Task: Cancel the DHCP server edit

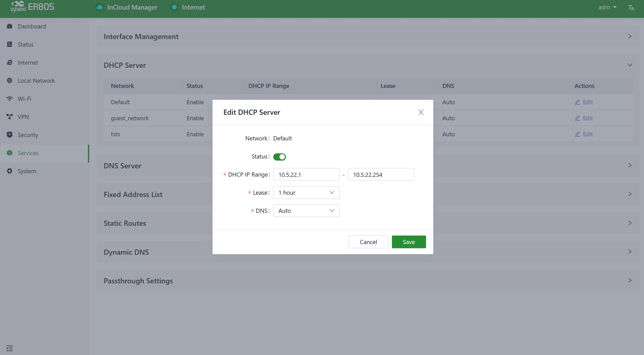Action: (368, 242)
